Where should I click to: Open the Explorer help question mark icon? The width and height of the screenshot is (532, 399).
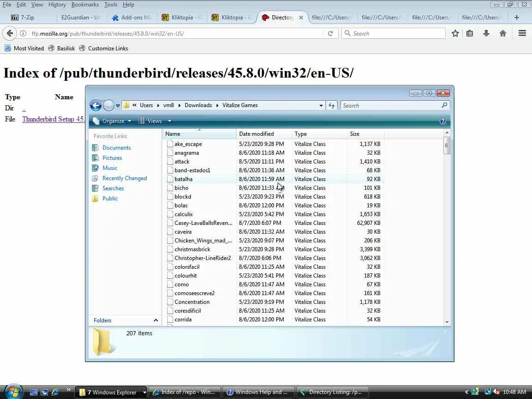442,121
